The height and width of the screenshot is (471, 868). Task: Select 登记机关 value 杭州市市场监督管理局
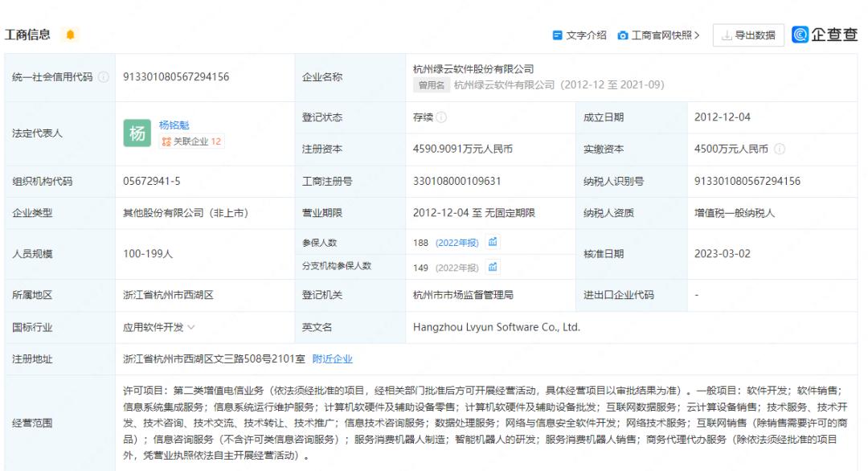pos(463,295)
